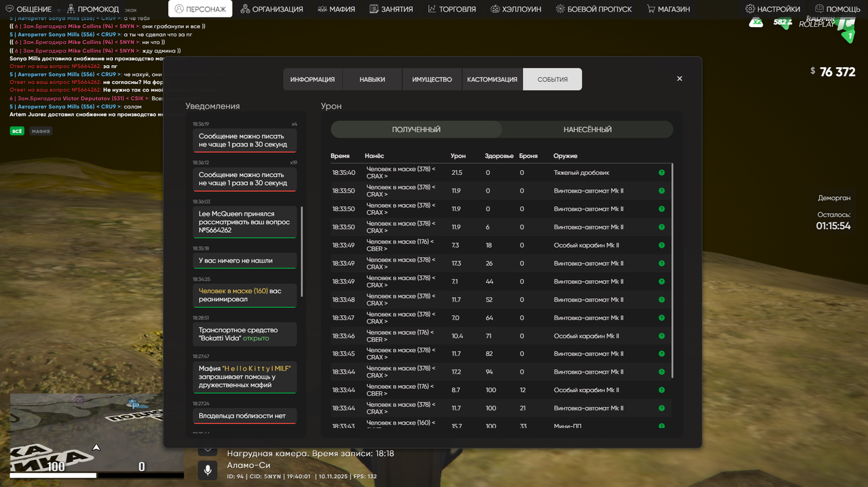Open the ПОМОЩЬ help menu
868x487 pixels.
point(837,9)
